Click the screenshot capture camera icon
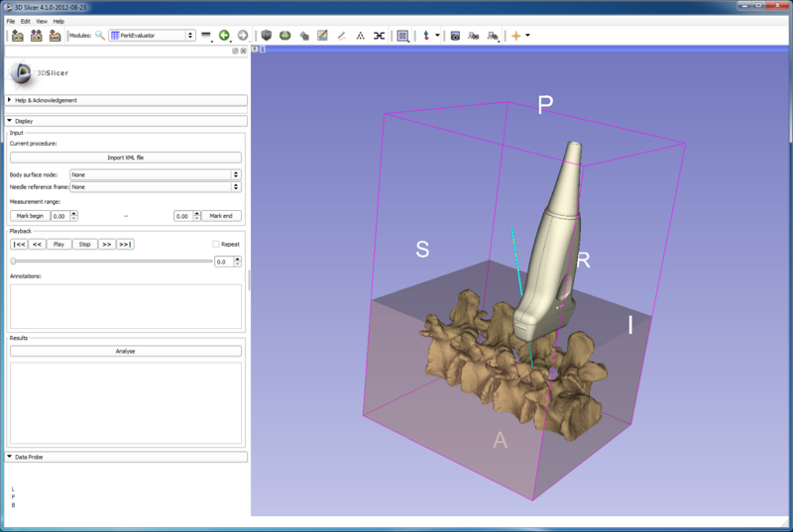 tap(455, 36)
